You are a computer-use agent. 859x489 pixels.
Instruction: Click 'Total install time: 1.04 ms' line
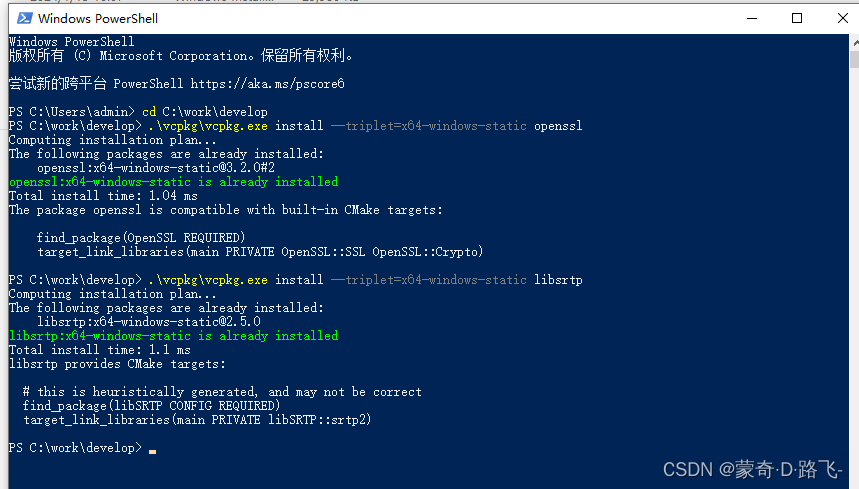tap(103, 196)
